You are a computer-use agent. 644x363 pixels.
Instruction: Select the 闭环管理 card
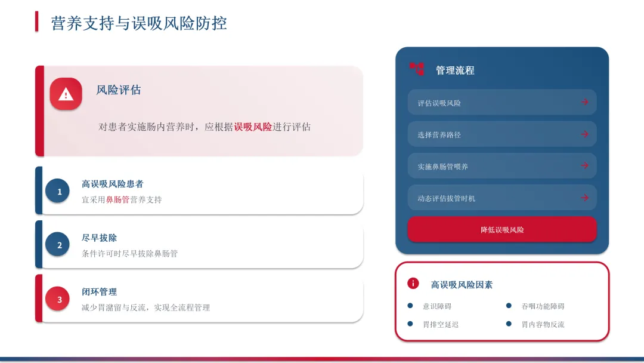click(199, 299)
